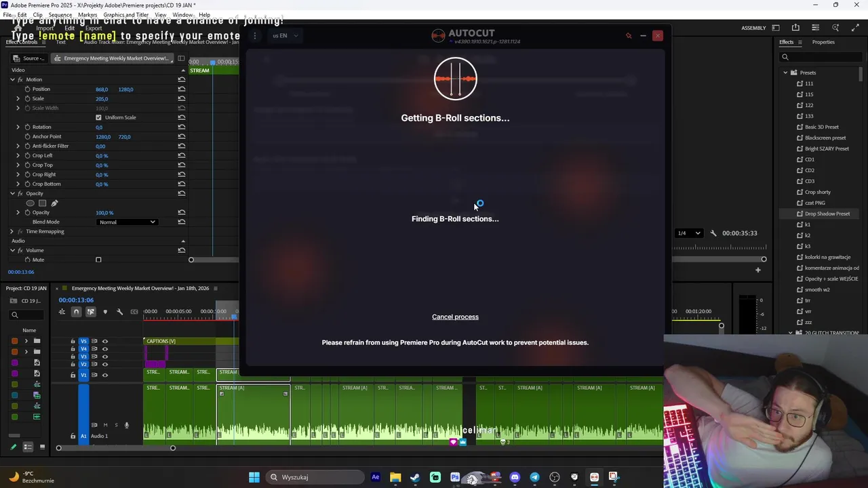This screenshot has width=868, height=488.
Task: Select Drop Shadow Preset in Effects
Action: point(827,213)
